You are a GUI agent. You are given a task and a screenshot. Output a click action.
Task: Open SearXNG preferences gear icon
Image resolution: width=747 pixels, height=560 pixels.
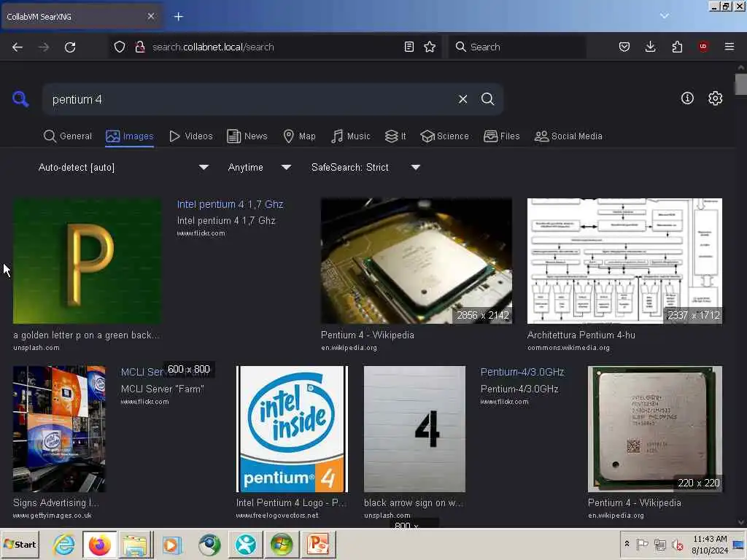[715, 98]
